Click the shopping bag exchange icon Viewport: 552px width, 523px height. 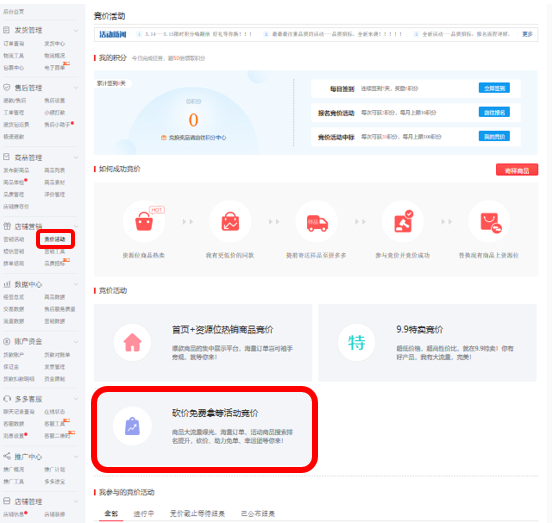click(489, 221)
